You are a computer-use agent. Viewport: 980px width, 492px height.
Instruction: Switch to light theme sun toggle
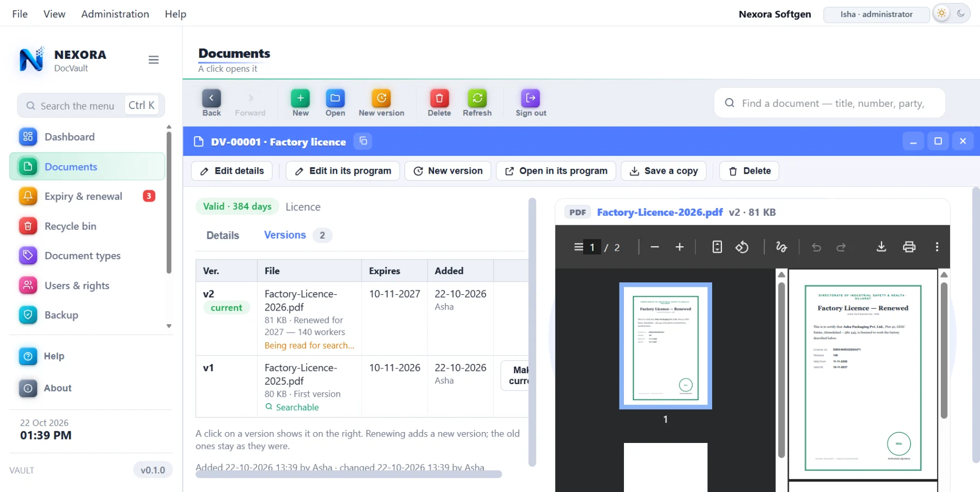[x=942, y=14]
